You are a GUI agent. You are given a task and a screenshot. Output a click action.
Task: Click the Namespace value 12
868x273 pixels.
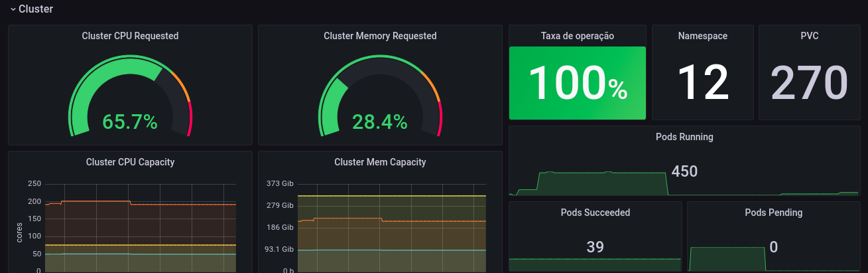(703, 83)
